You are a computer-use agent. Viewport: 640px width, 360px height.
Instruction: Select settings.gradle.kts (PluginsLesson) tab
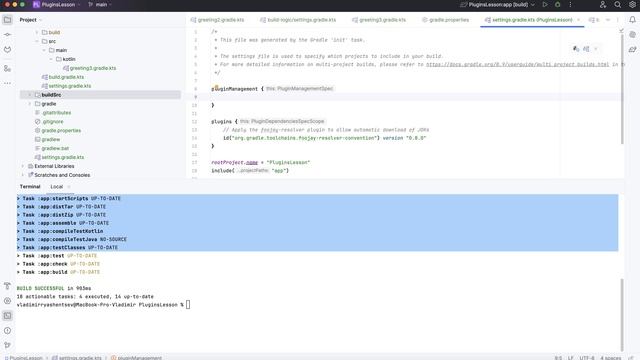(532, 20)
